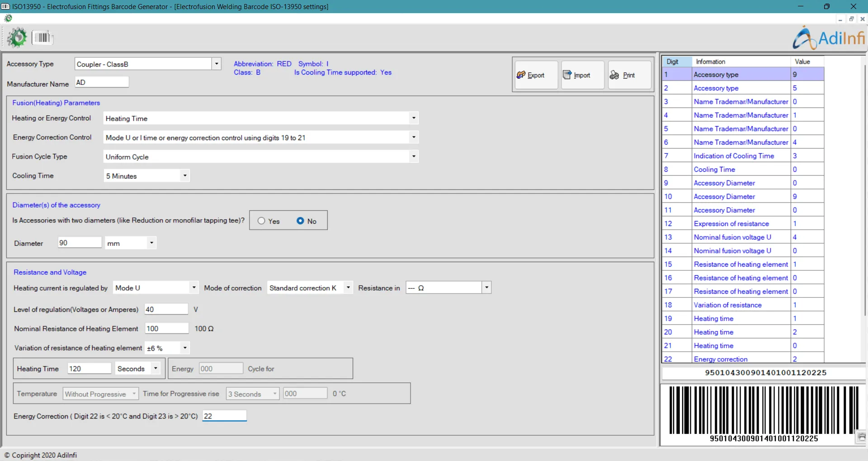Select digit 13 Nominal fusion voltage U row
Screen dimensions: 868x461
click(743, 237)
